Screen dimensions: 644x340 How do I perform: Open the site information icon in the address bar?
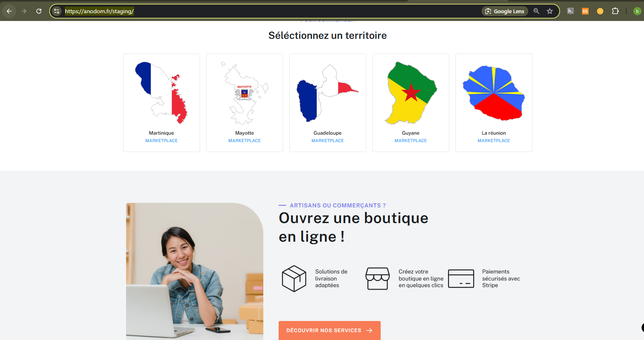click(57, 11)
